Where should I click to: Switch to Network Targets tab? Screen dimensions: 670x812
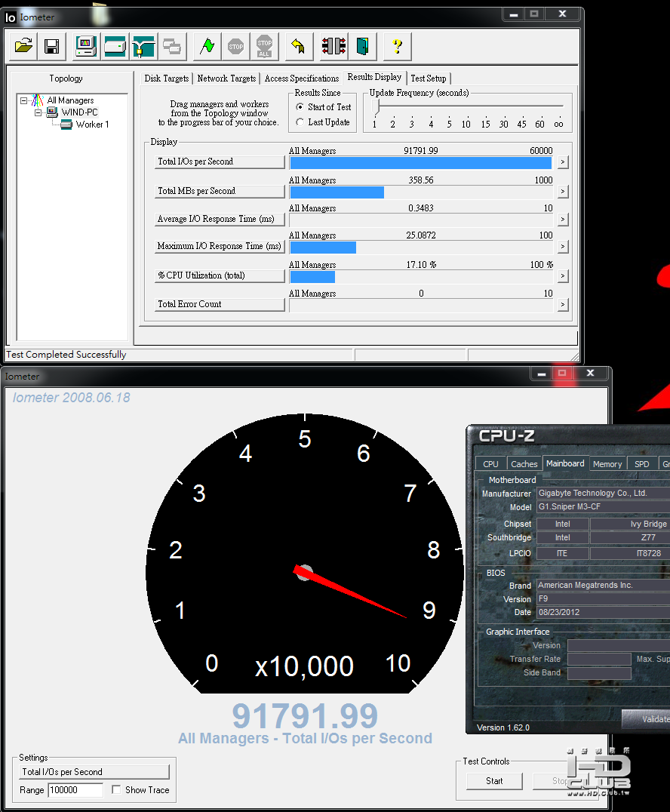tap(226, 78)
